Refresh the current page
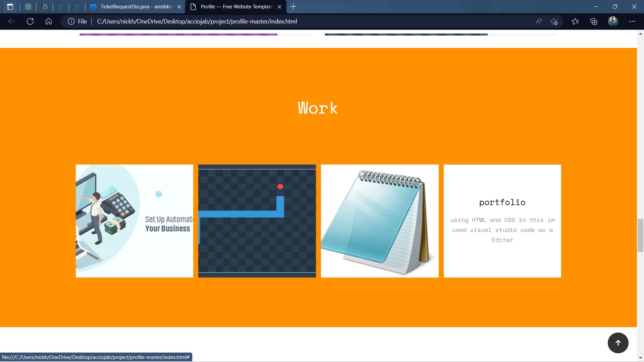This screenshot has height=362, width=644. pos(30,21)
